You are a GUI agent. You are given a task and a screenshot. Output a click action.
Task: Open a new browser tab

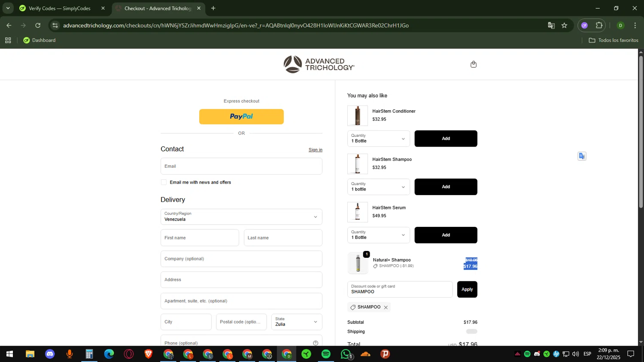click(x=213, y=8)
